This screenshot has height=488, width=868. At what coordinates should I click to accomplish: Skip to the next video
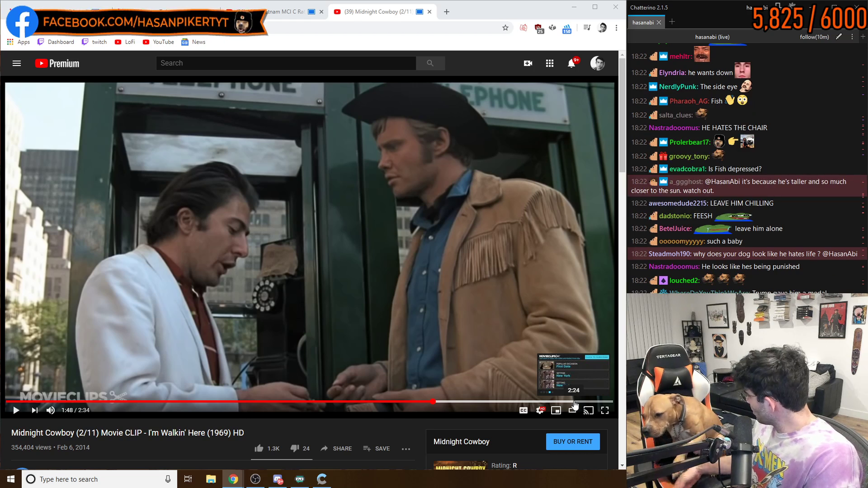click(x=35, y=410)
